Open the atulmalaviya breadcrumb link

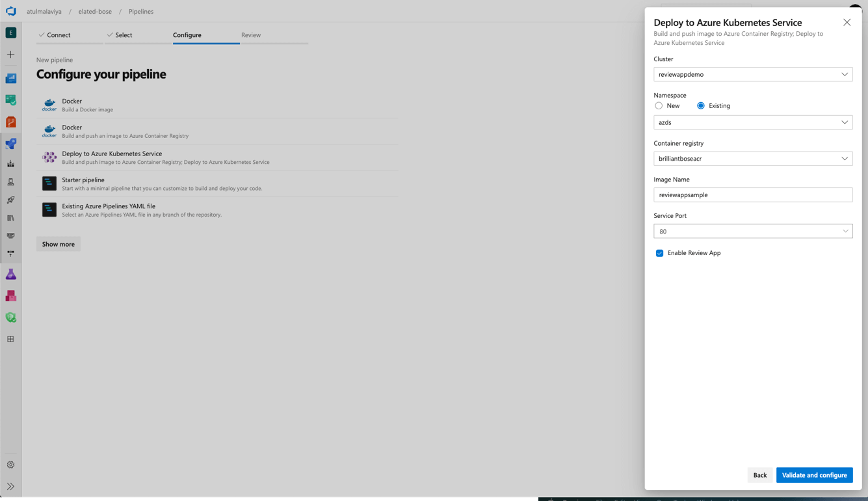tap(44, 12)
